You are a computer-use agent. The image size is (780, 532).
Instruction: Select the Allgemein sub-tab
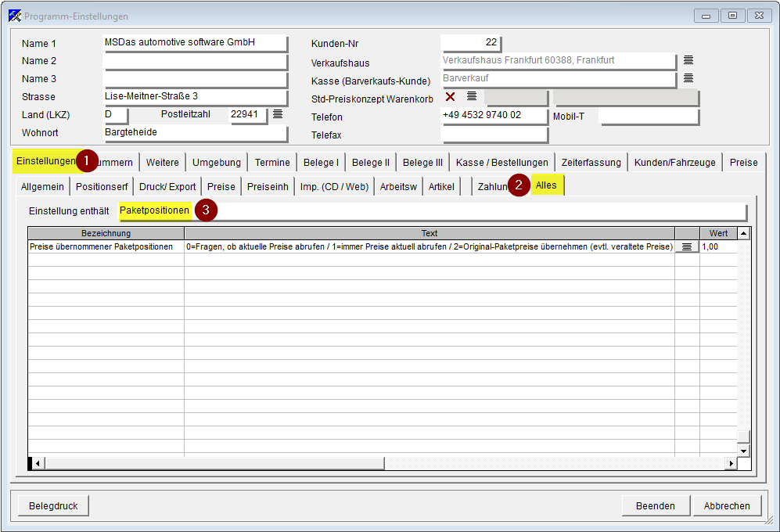(x=42, y=187)
